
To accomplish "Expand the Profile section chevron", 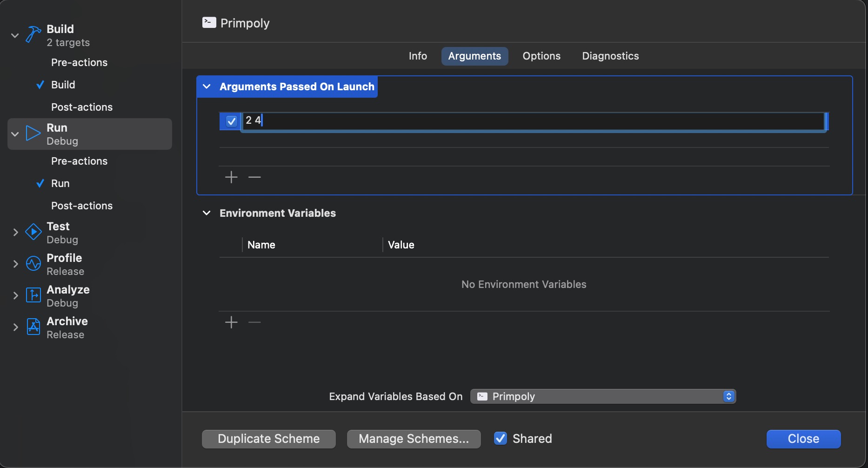I will pos(15,264).
